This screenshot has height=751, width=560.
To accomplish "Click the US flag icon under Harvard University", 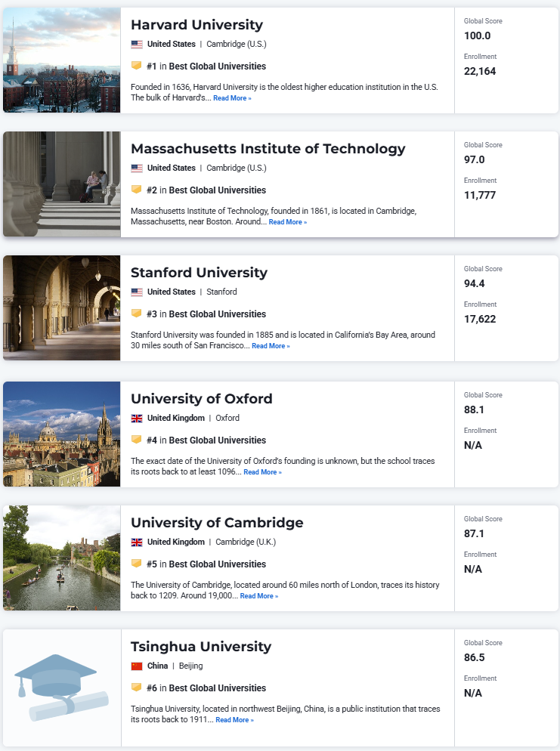I will coord(137,44).
